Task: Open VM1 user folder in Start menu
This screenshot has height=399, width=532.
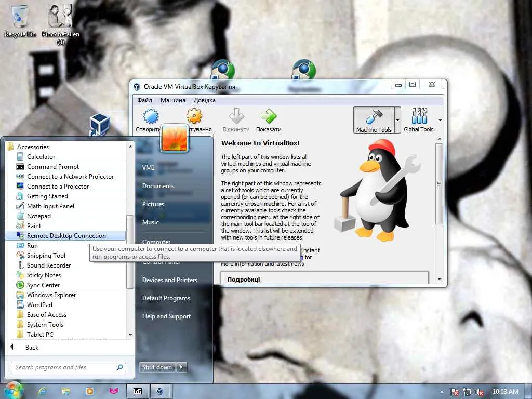Action: [x=148, y=168]
